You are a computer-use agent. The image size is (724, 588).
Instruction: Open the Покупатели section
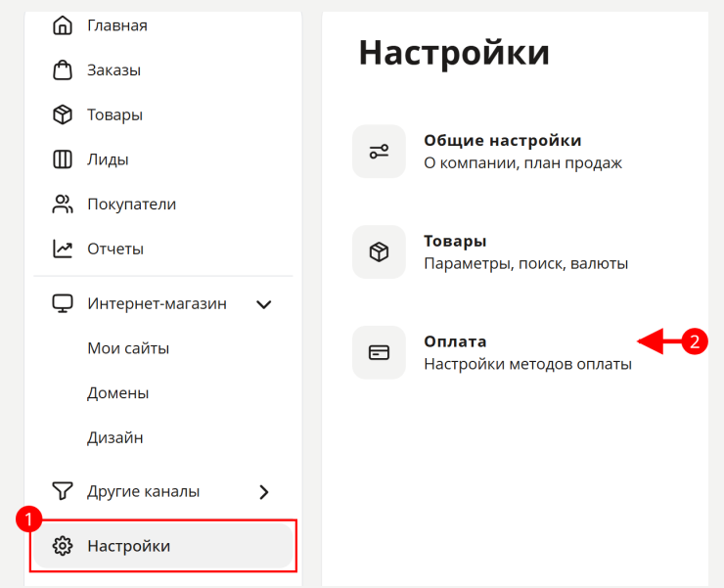132,204
